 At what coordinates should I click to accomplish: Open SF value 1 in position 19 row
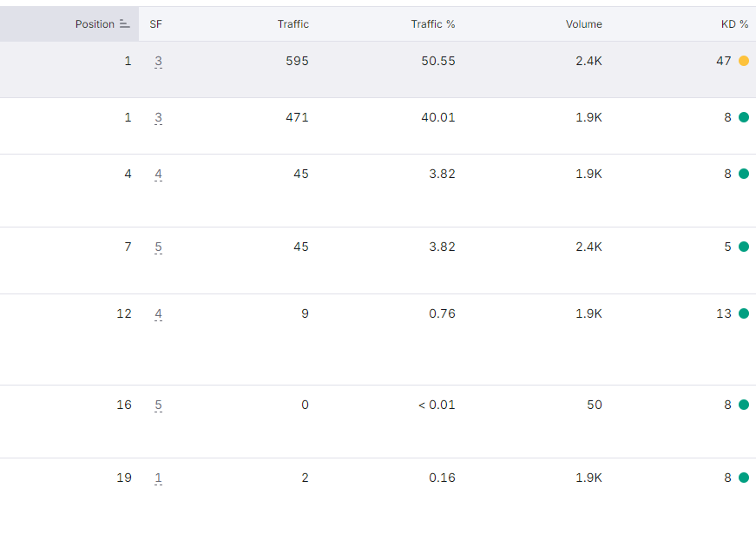158,478
